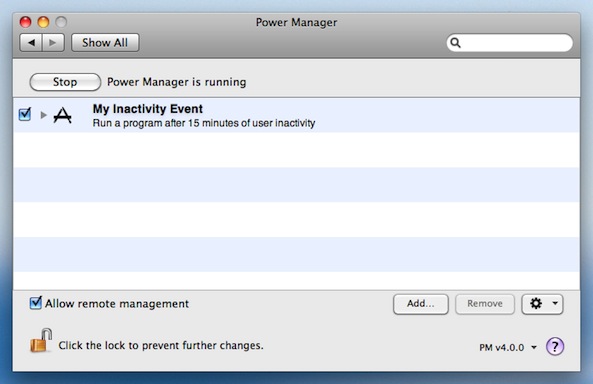The image size is (593, 384).
Task: Expand My Inactivity Event disclosure triangle
Action: 43,115
